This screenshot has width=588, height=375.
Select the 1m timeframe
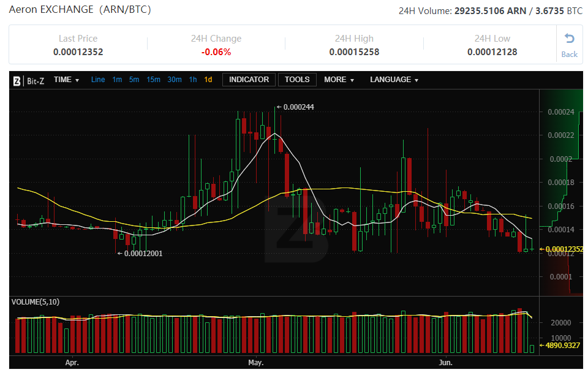tap(117, 80)
